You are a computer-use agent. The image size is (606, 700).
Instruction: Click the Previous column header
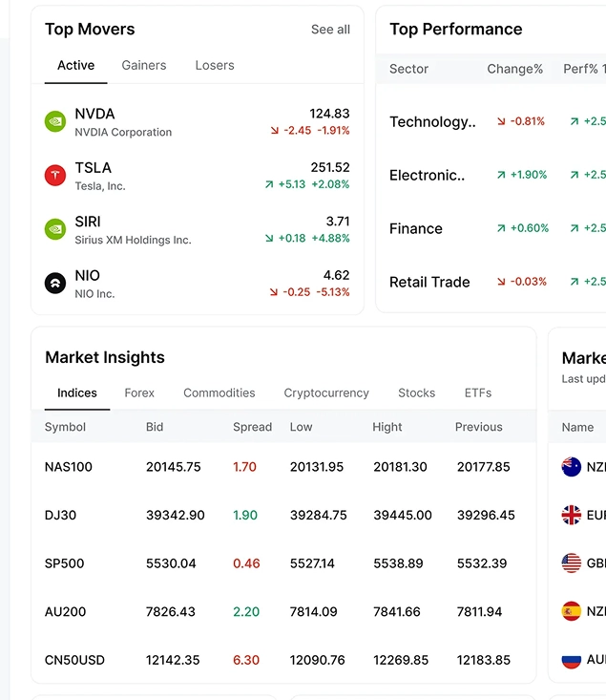pos(478,427)
